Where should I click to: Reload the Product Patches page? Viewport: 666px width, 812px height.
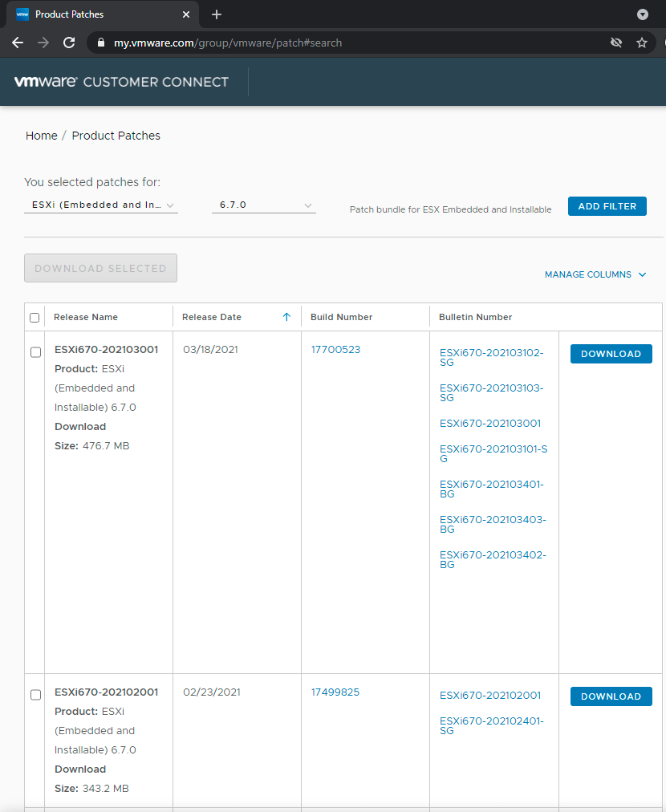click(70, 43)
